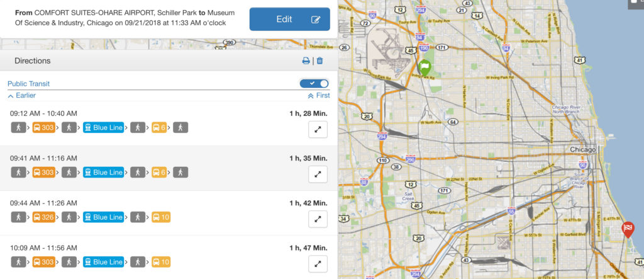
Task: Click first walking icon in 09:12 AM route
Action: 18,128
